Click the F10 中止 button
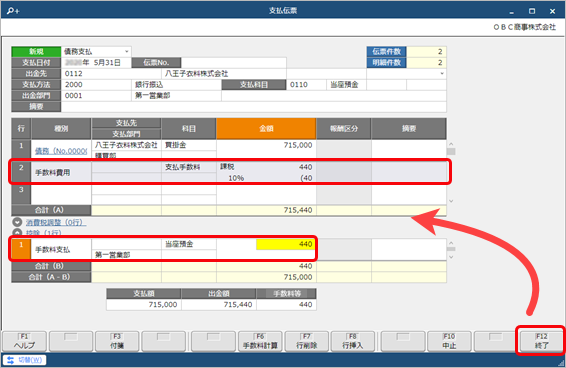Viewport: 566px width, 368px height. pyautogui.click(x=449, y=341)
